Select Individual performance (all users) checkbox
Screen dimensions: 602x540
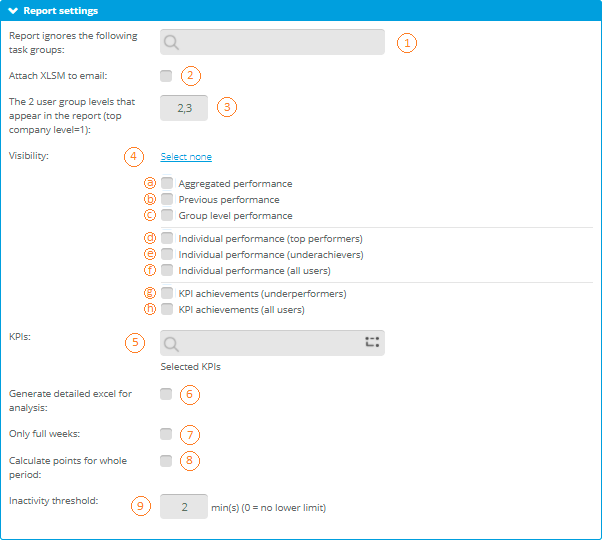[x=167, y=270]
